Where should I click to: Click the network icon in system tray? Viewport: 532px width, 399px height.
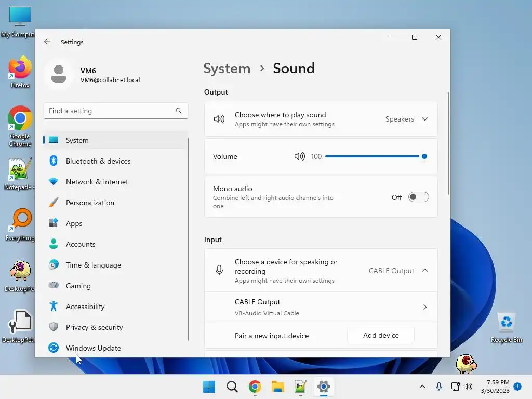pos(455,387)
